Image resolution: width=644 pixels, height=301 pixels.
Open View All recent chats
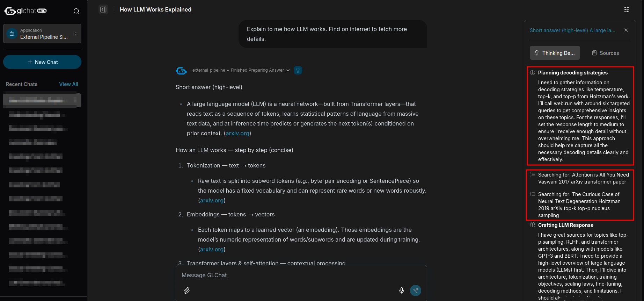point(68,84)
